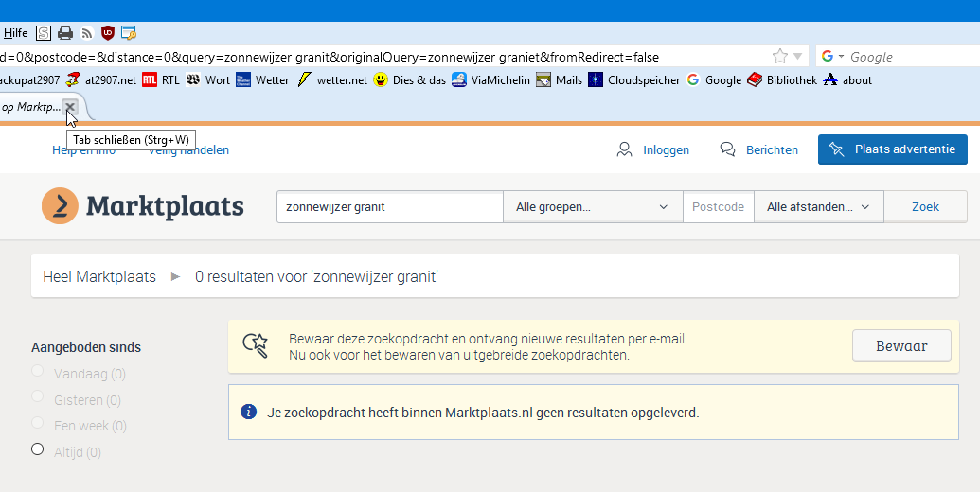This screenshot has height=492, width=980.
Task: Click the Marktplaats logo
Action: tap(143, 206)
